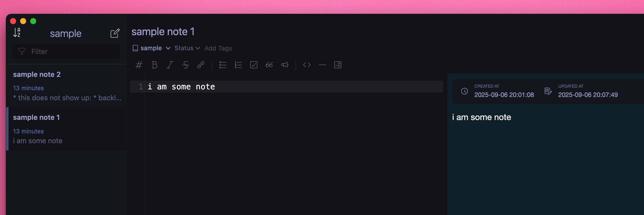Image resolution: width=644 pixels, height=215 pixels.
Task: Click the Filter notes input
Action: [66, 52]
